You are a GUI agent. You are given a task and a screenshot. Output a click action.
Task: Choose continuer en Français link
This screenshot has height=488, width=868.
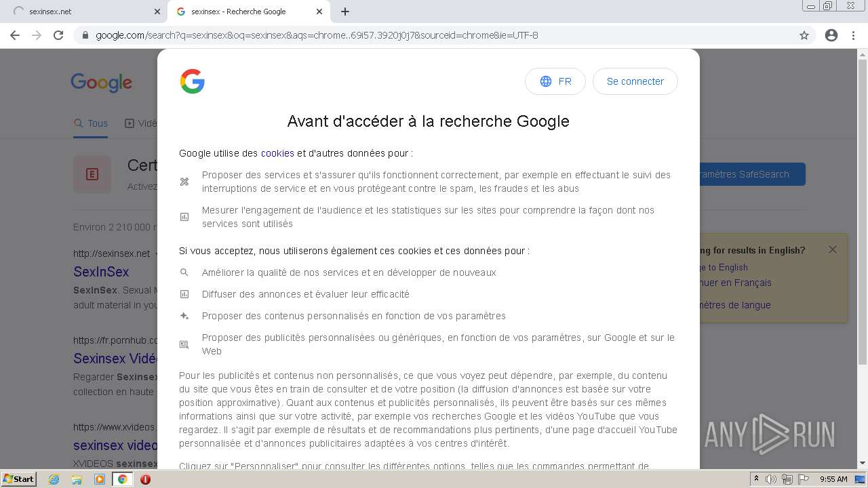[x=736, y=283]
